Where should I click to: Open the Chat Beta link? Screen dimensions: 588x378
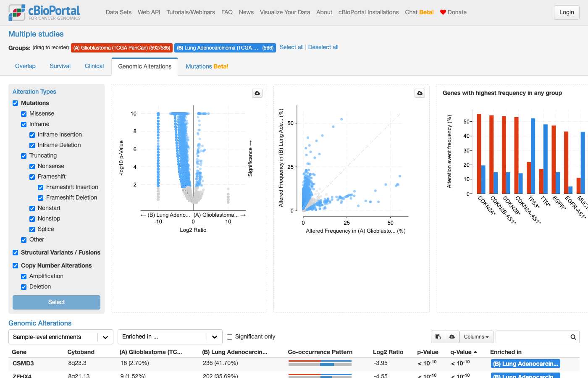pos(419,12)
